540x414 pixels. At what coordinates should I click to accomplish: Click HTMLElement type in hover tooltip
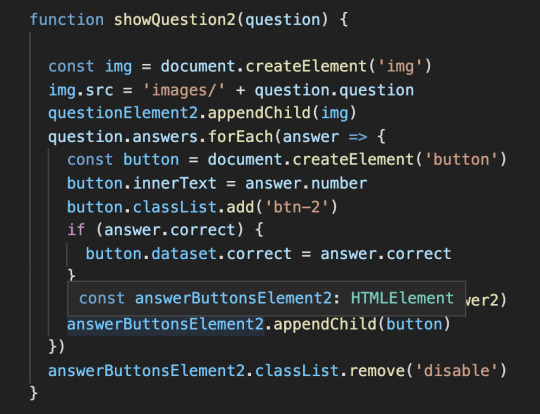tap(402, 298)
